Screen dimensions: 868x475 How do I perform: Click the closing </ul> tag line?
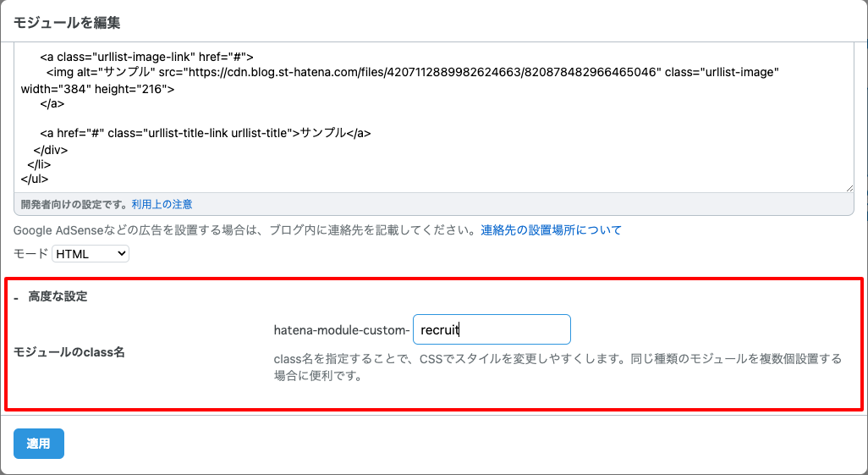pos(35,179)
